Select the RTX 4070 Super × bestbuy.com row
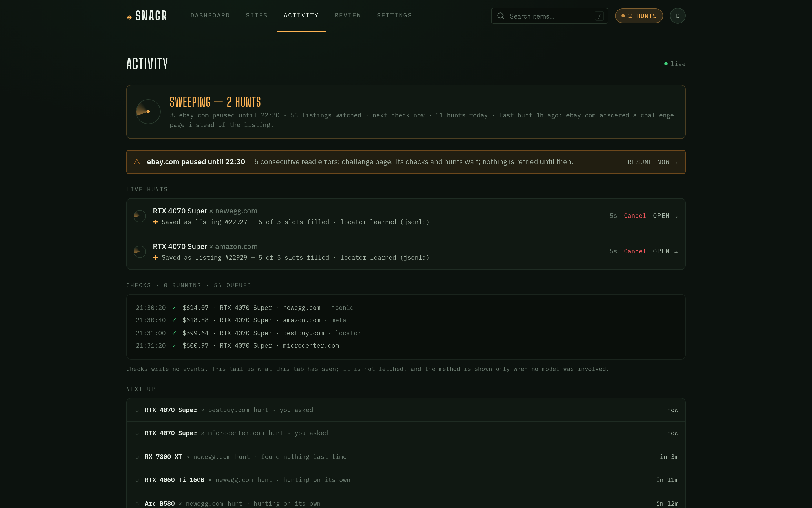Viewport: 812px width, 508px height. click(x=406, y=410)
